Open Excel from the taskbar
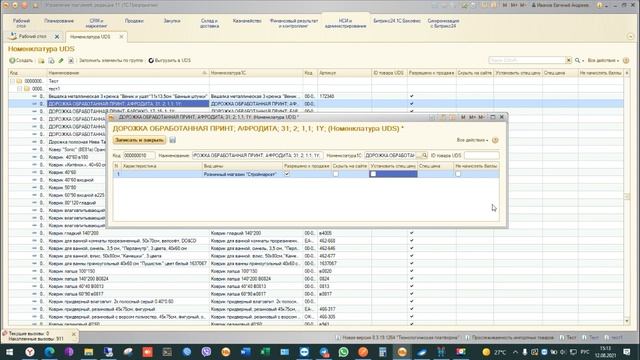 [x=265, y=352]
